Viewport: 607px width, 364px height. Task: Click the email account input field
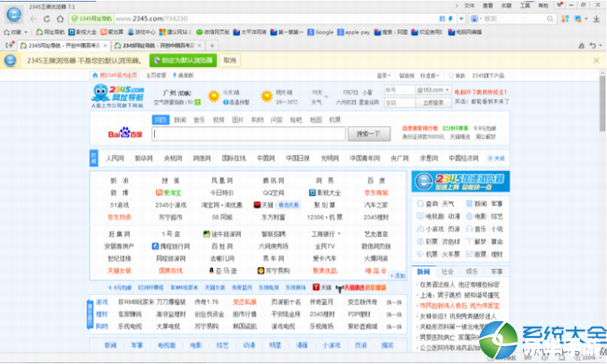399,91
